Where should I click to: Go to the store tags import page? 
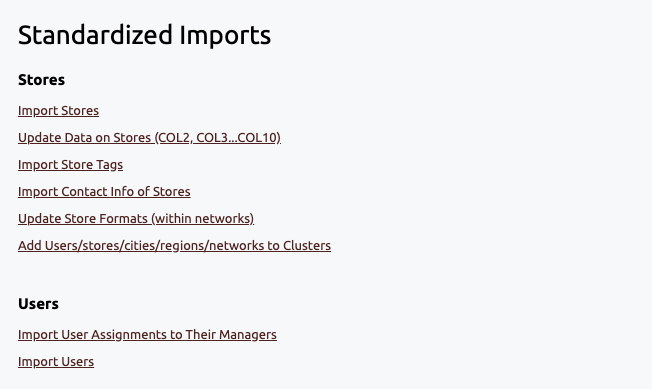(x=70, y=165)
